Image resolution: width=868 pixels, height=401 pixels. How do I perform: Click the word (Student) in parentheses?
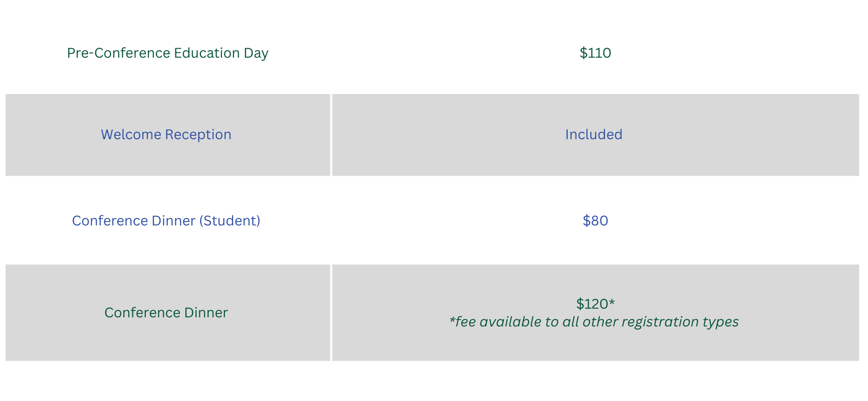coord(230,221)
